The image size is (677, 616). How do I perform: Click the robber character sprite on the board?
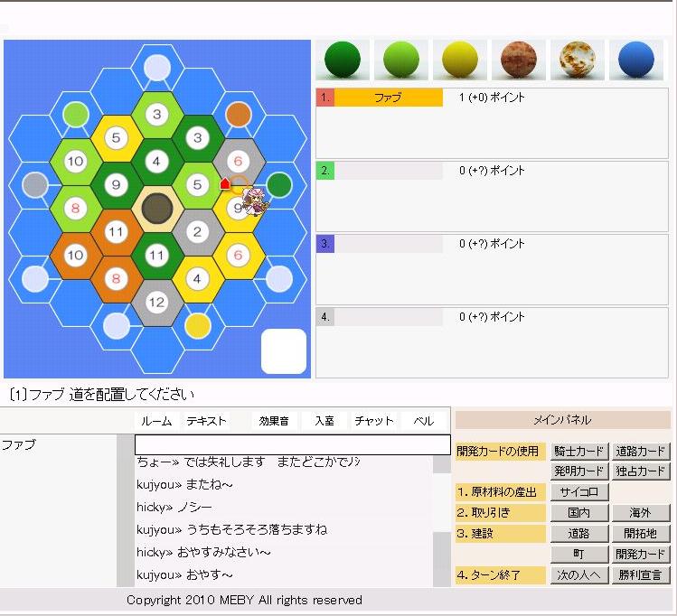click(254, 201)
